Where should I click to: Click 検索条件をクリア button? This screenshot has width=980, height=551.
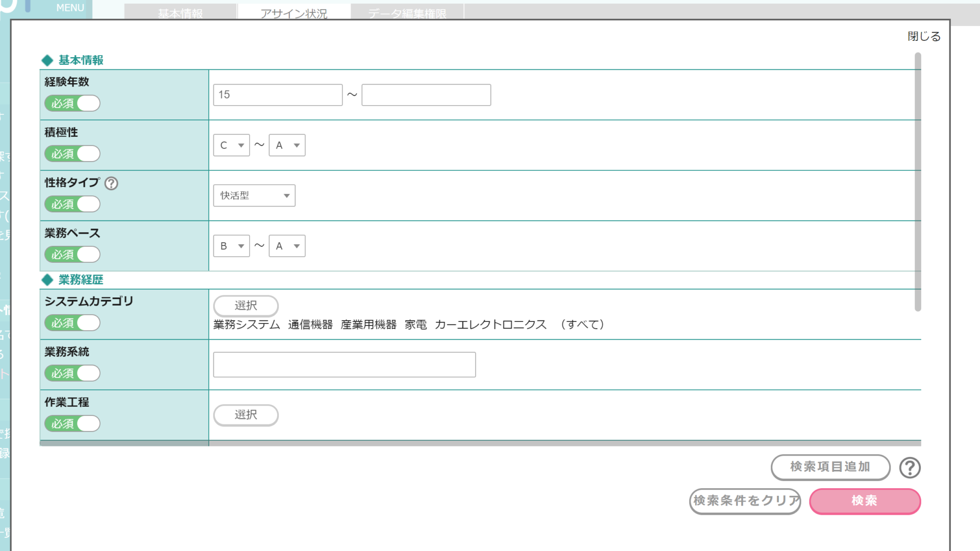pos(745,501)
